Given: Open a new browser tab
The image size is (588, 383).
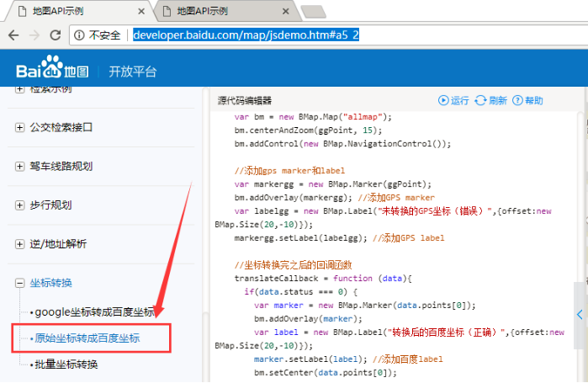Looking at the screenshot, I should (313, 11).
